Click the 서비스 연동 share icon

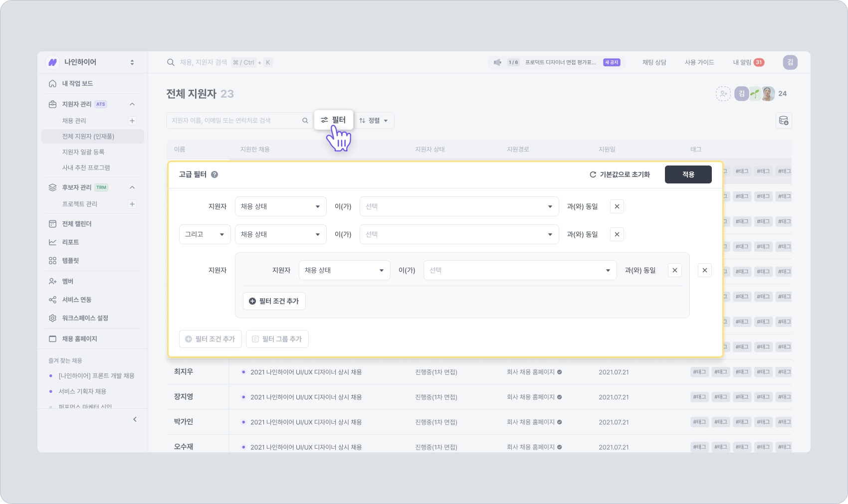point(52,300)
